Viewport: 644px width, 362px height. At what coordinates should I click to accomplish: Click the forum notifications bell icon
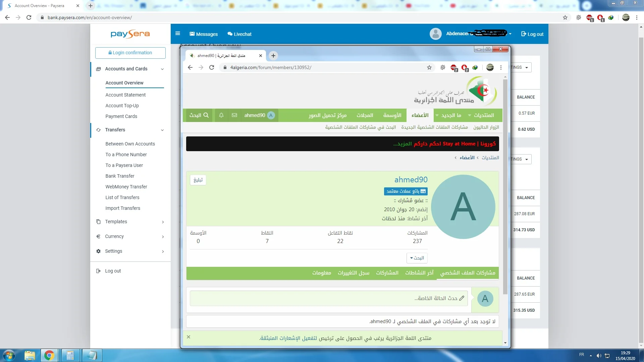tap(221, 115)
